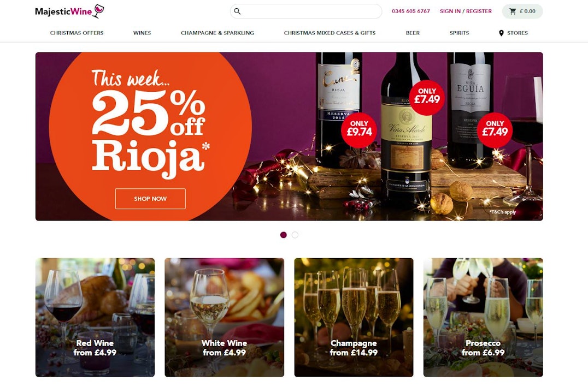
Task: Open the Christmas Offers menu
Action: (77, 33)
